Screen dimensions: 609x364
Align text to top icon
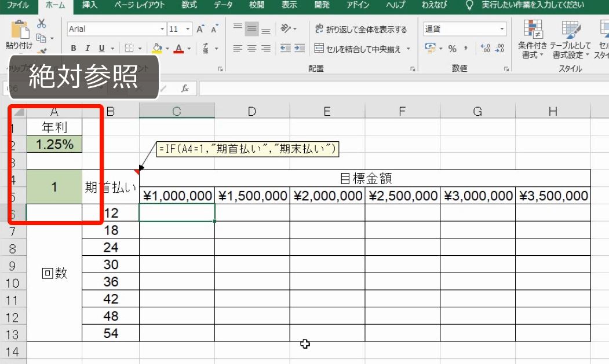(x=238, y=27)
